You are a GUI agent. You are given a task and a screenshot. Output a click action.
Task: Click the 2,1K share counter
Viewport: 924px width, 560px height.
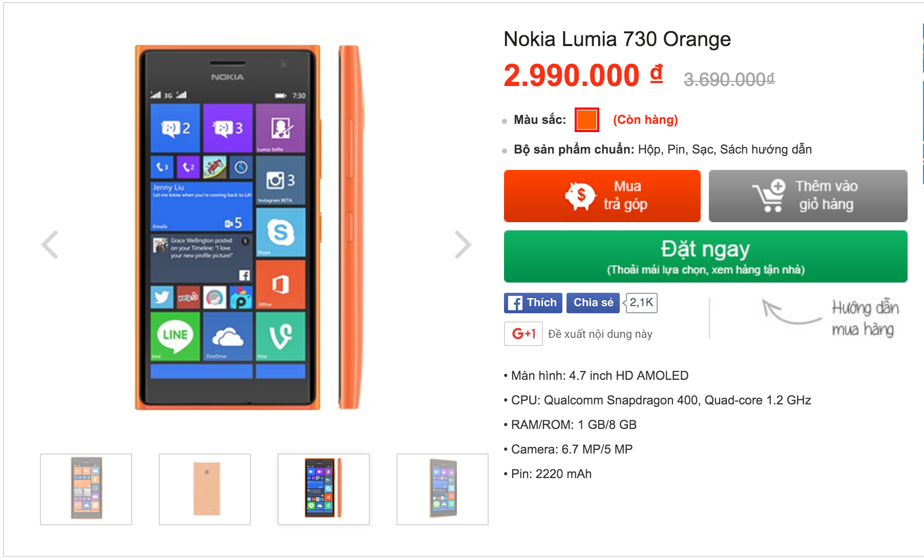click(641, 303)
